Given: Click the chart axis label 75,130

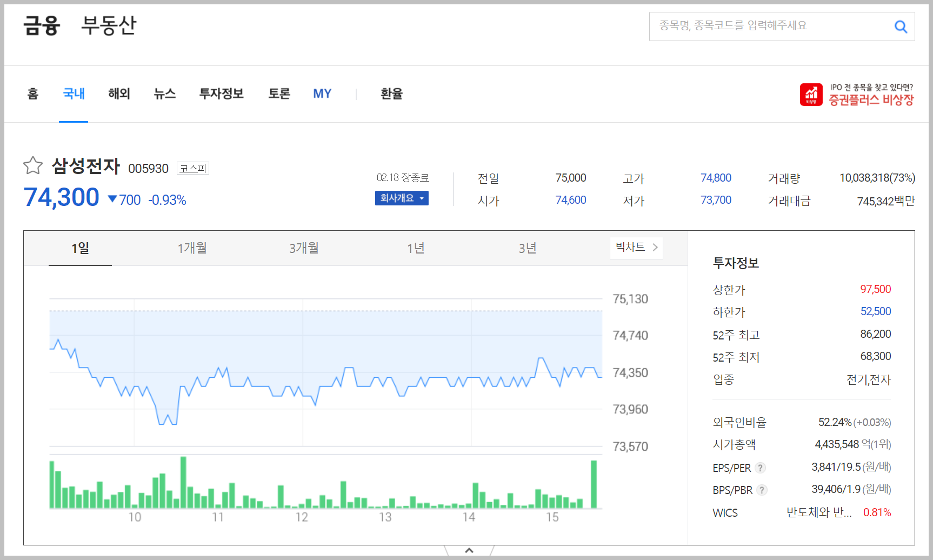Looking at the screenshot, I should [630, 299].
